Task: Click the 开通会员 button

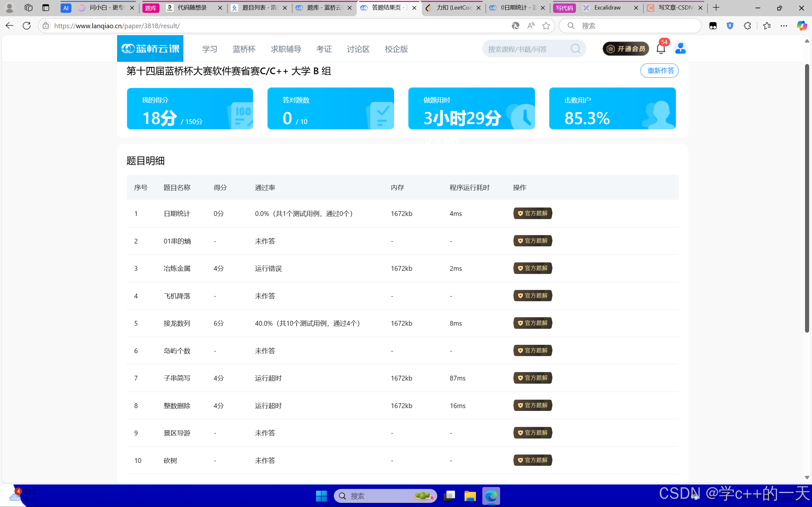Action: 626,49
